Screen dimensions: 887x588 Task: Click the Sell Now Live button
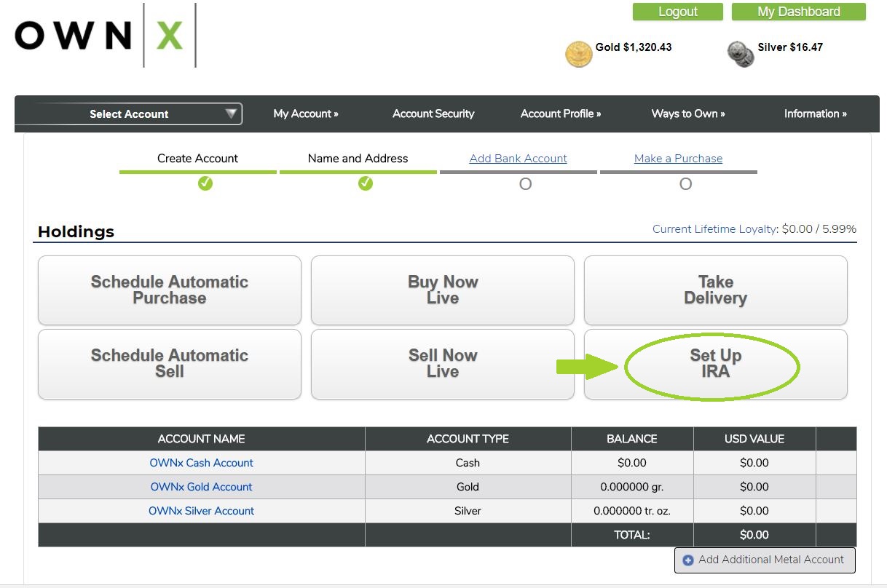[443, 364]
